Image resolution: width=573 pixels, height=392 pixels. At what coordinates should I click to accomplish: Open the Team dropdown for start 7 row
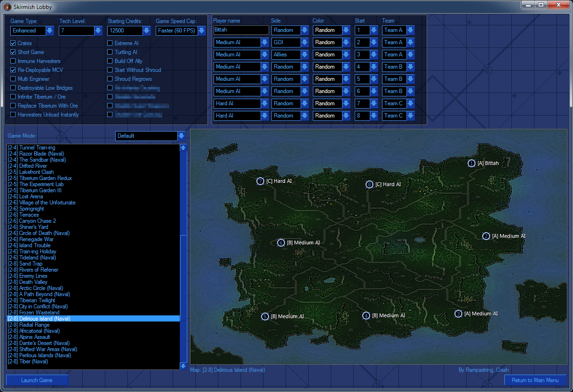[x=398, y=103]
